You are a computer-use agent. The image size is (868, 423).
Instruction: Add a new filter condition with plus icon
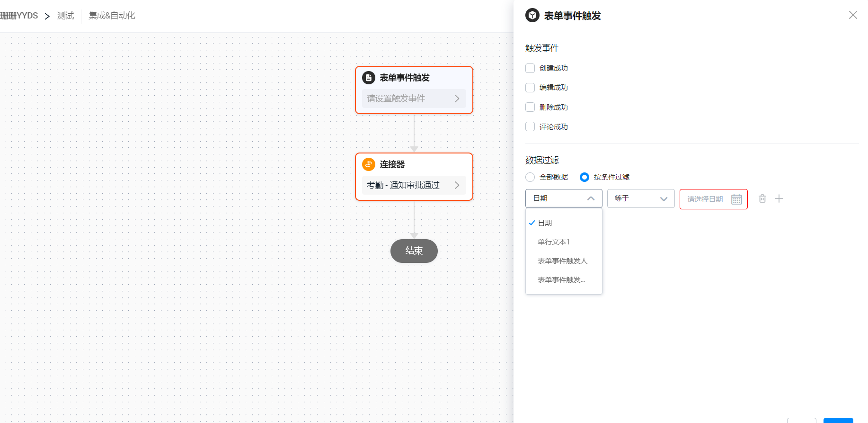click(x=779, y=198)
